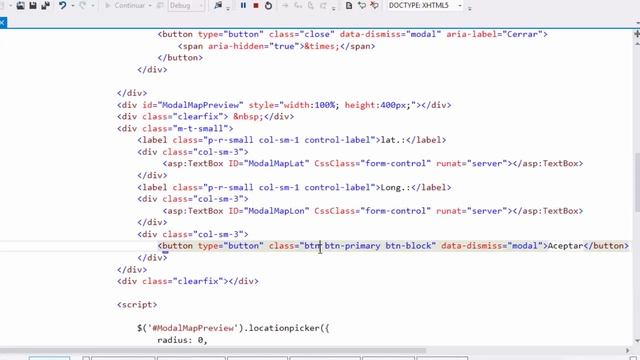Click the editor split handle above the vertical scrollbar

point(637,34)
